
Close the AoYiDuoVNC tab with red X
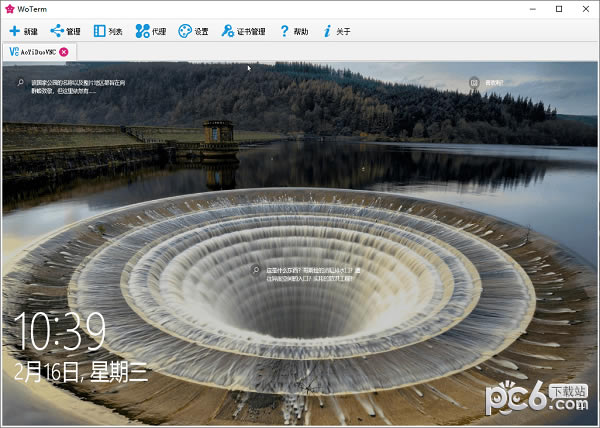point(64,51)
